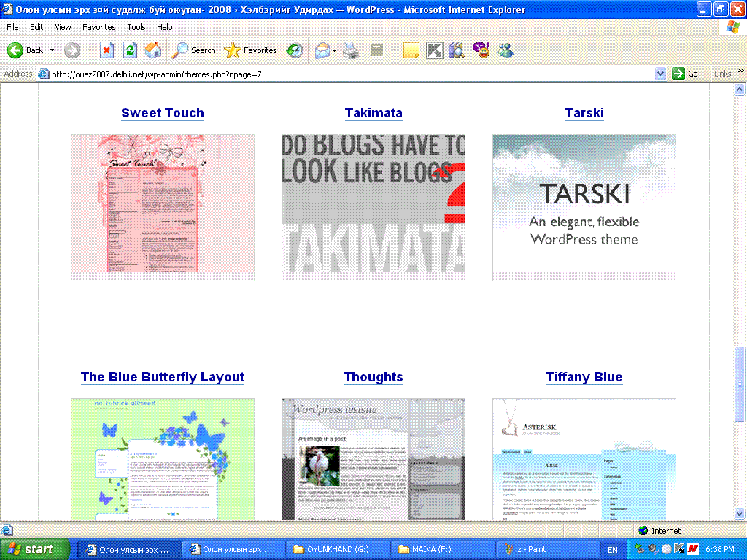Expand the Mail button dropdown arrow
Viewport: 747px width, 560px height.
[x=334, y=50]
